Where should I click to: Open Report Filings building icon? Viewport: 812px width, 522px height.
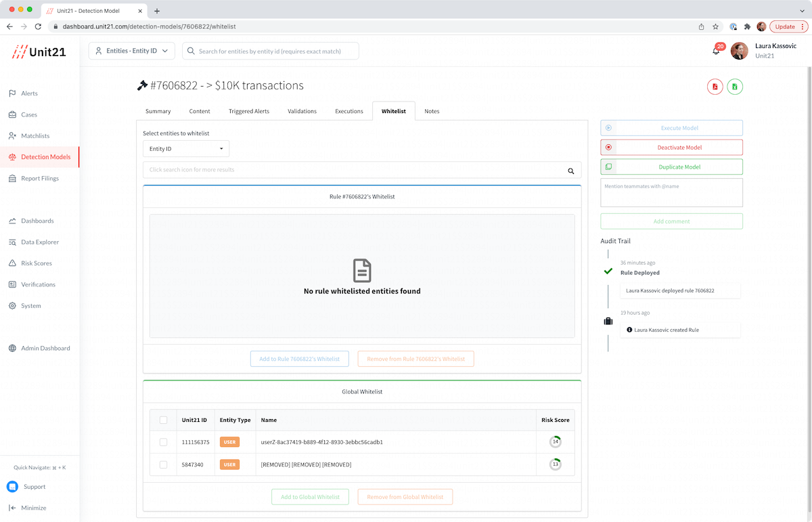point(12,179)
